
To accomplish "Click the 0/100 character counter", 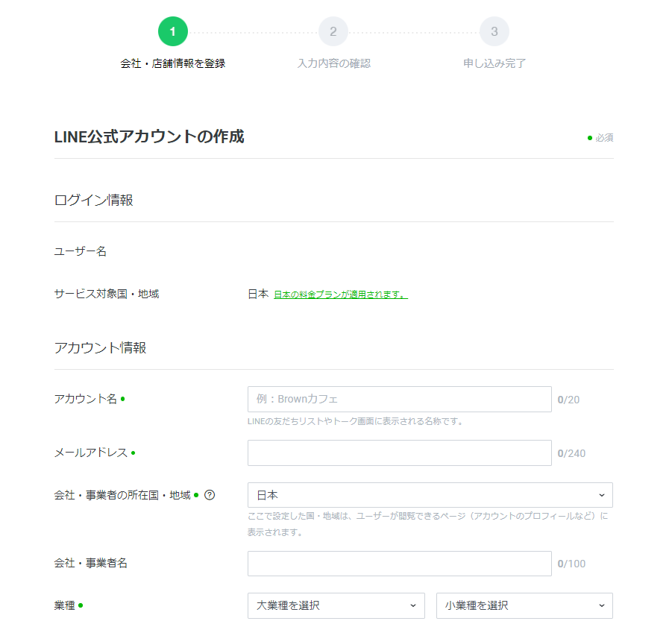I will point(571,564).
